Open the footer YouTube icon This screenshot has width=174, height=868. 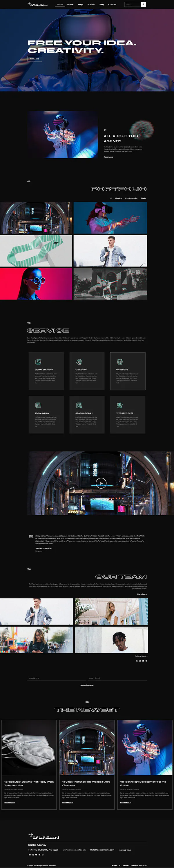[x=36, y=855]
